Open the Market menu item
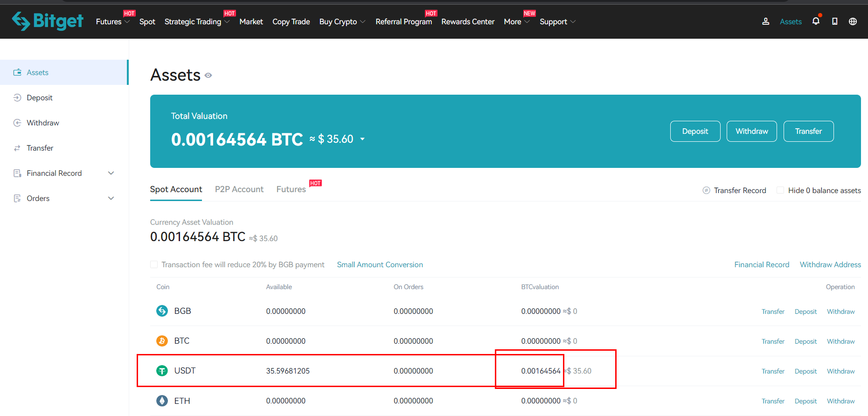This screenshot has height=416, width=868. click(x=251, y=21)
